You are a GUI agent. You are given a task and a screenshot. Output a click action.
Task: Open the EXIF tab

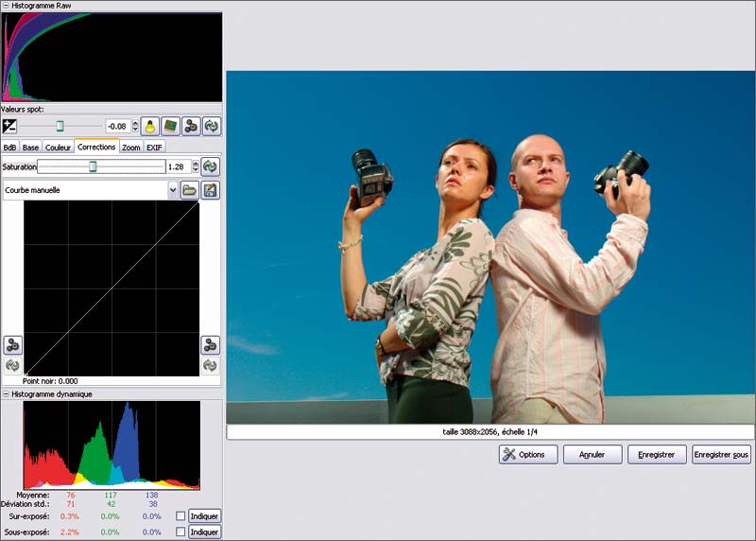[x=155, y=148]
